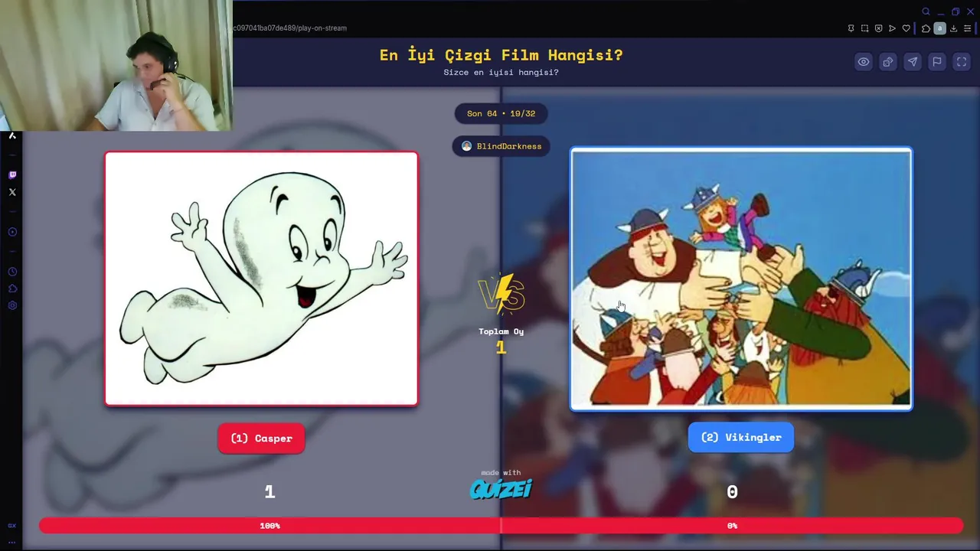The image size is (980, 551).
Task: Click the dice shuffle icon in quiz header
Action: (888, 62)
